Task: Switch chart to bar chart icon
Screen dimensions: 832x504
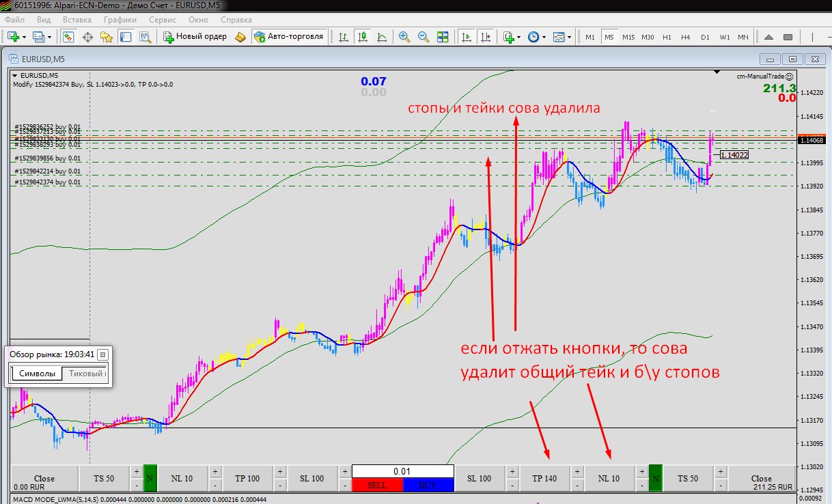Action: [344, 36]
